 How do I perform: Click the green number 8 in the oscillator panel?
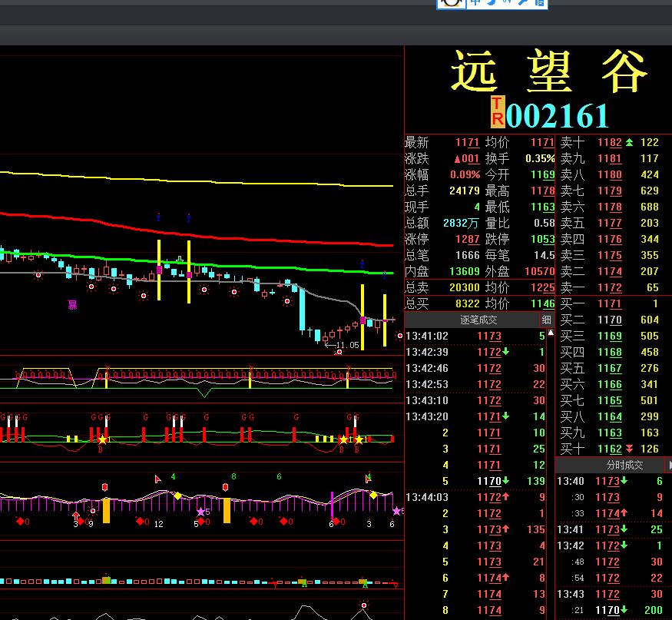(x=233, y=476)
